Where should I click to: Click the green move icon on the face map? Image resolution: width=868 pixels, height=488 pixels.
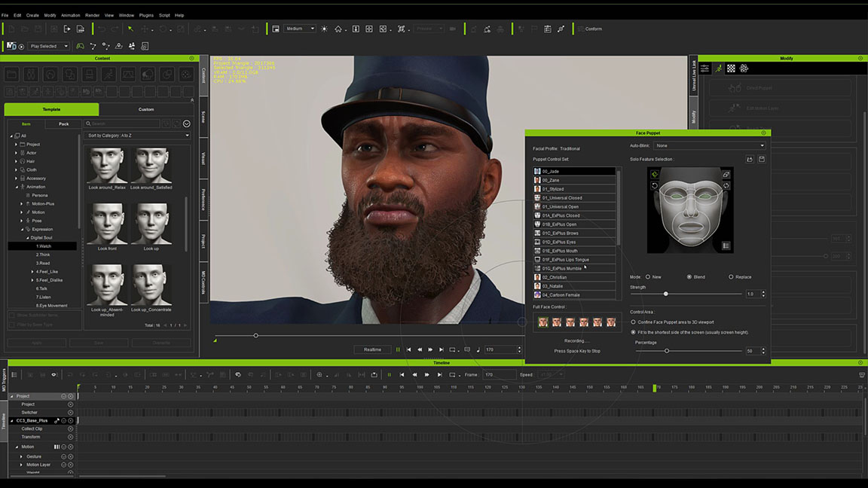(654, 174)
